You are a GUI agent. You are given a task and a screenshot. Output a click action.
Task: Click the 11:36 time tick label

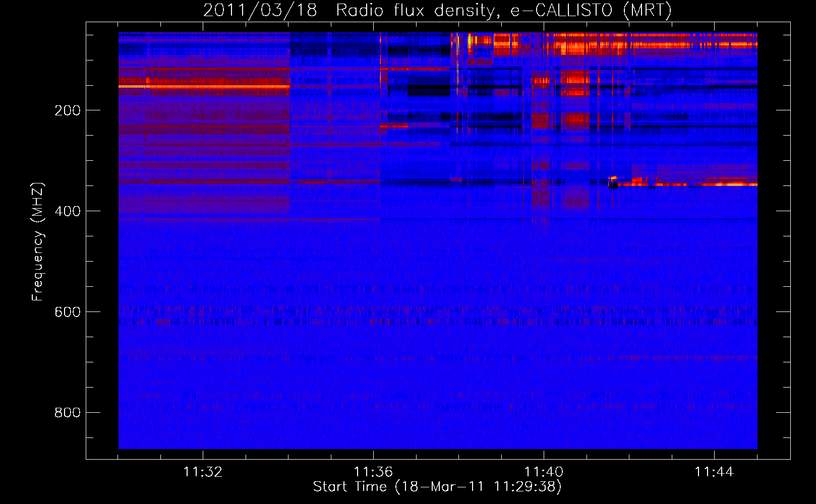[373, 472]
